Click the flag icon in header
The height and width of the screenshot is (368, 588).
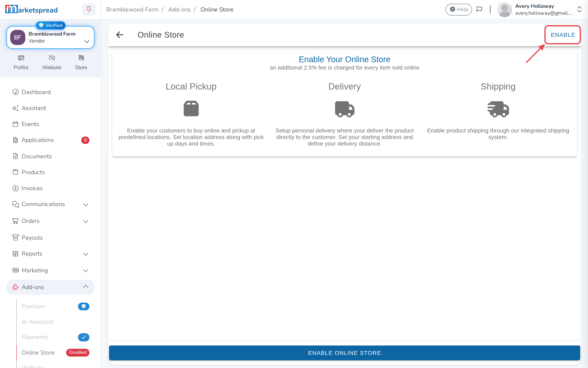point(479,9)
